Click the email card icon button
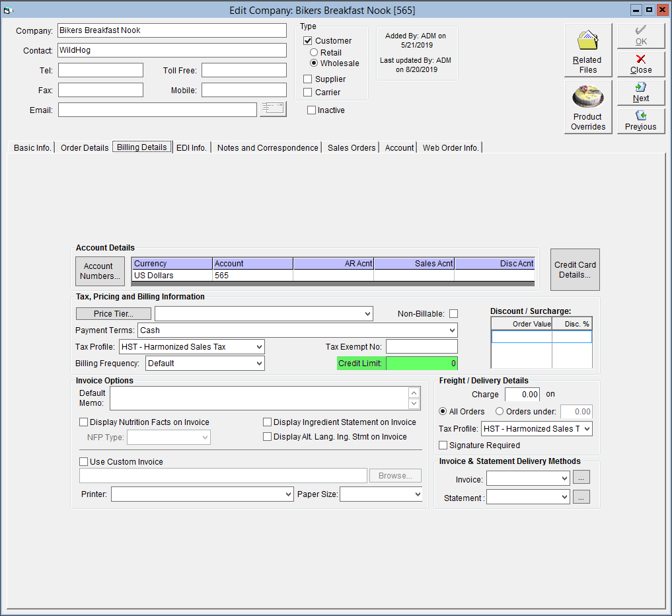The width and height of the screenshot is (672, 616). coord(273,109)
